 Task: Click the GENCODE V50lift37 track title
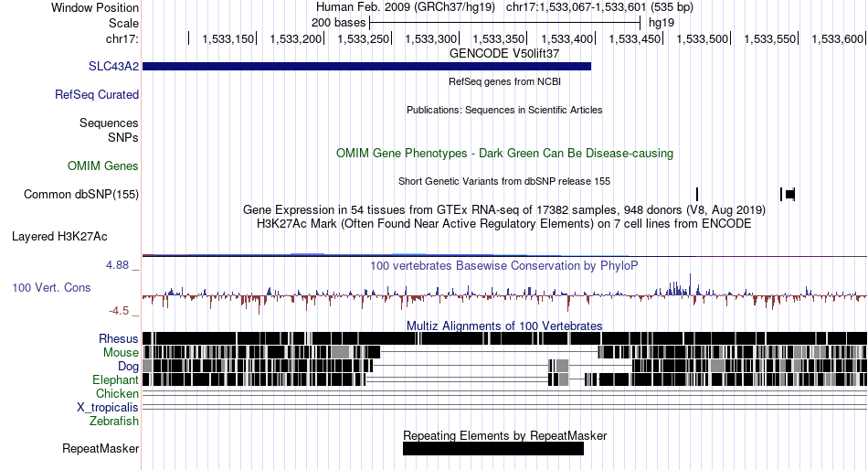(x=504, y=53)
